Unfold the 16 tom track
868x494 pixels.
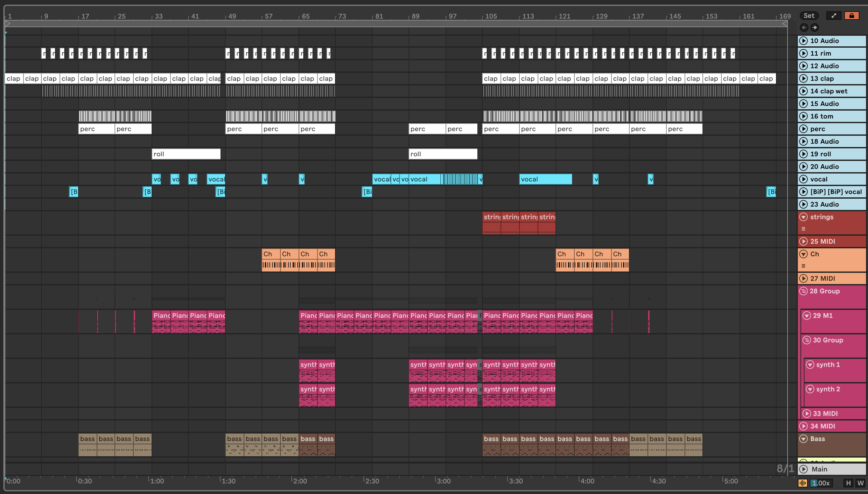point(803,116)
